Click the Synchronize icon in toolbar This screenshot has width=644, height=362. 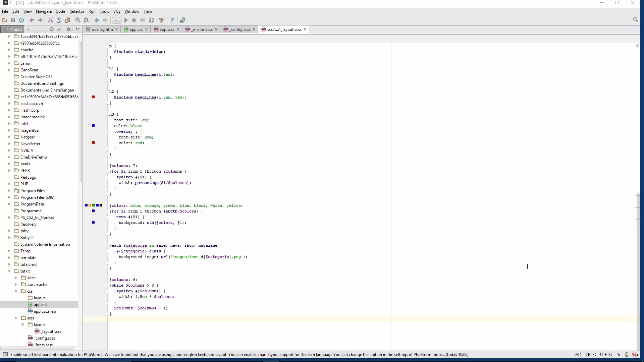[x=21, y=20]
